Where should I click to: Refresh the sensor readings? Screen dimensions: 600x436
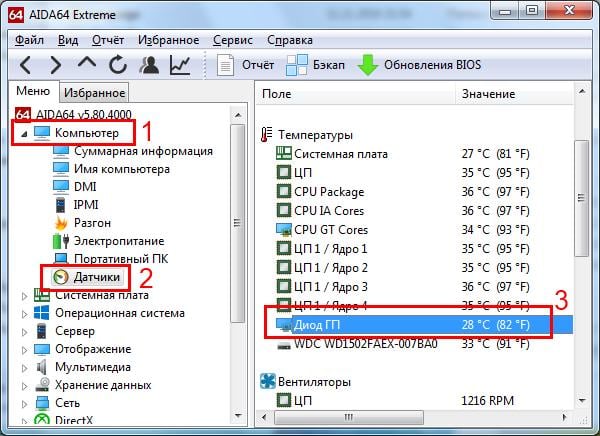[x=118, y=65]
